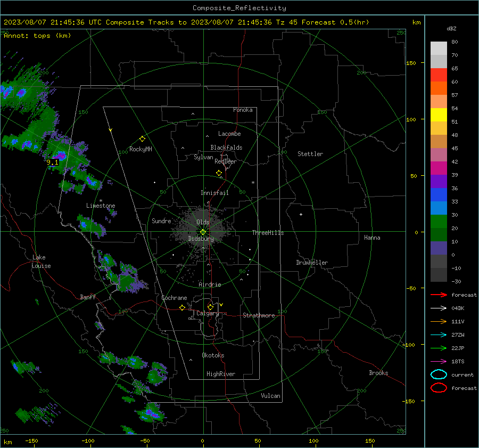Click the Sundre map label
The height and width of the screenshot is (448, 479).
(161, 221)
